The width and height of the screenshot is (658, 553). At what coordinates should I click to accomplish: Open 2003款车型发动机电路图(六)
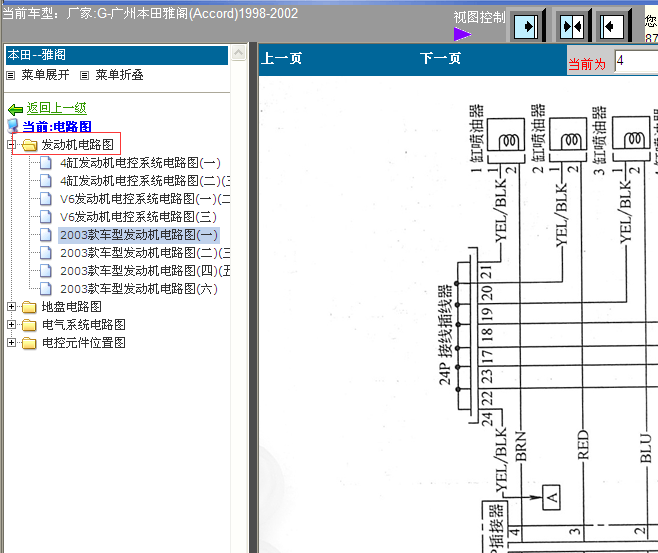[139, 289]
